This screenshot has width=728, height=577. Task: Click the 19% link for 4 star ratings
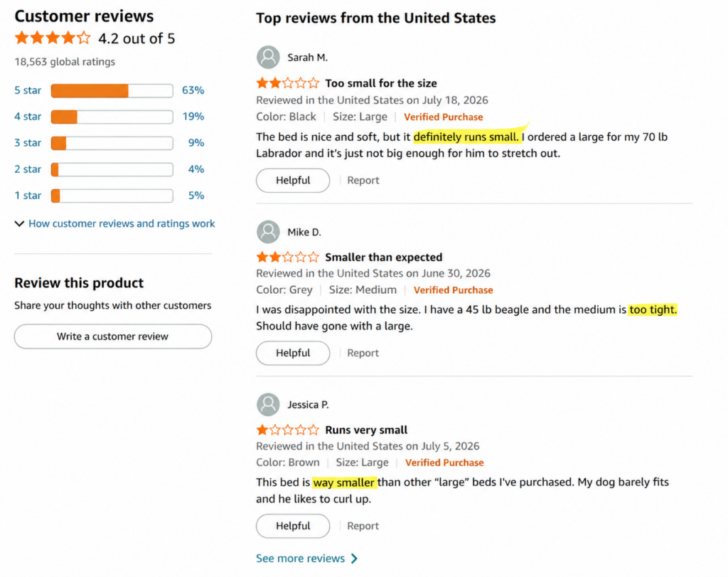tap(193, 117)
